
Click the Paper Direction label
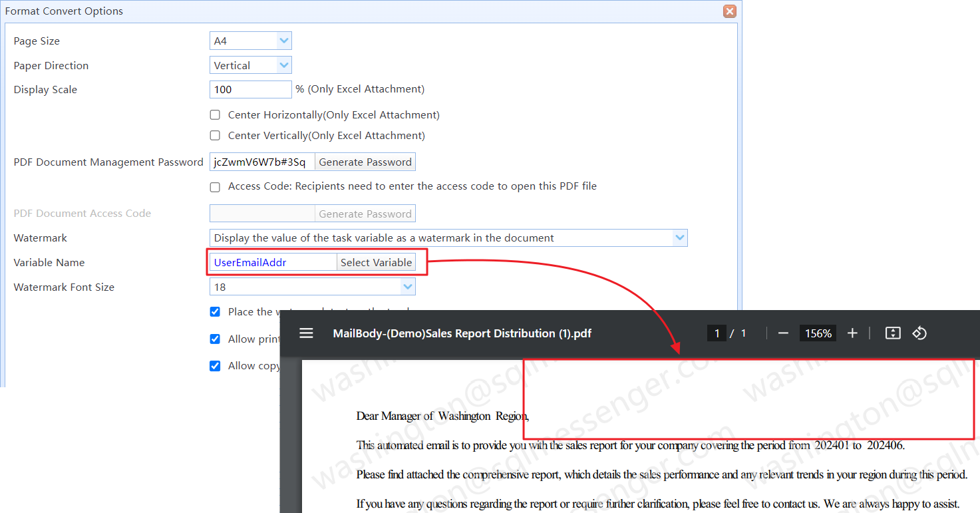coord(51,65)
